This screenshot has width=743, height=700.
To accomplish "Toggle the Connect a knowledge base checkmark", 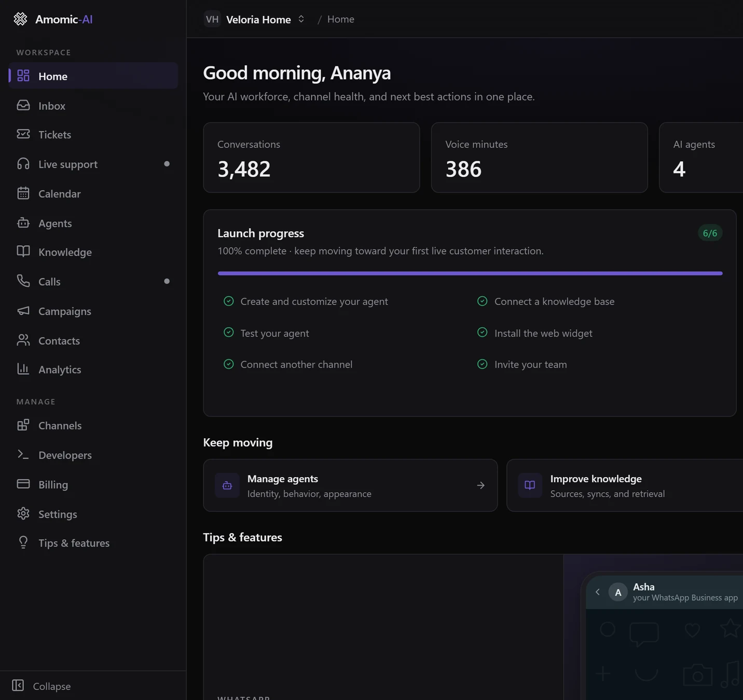I will click(x=482, y=301).
